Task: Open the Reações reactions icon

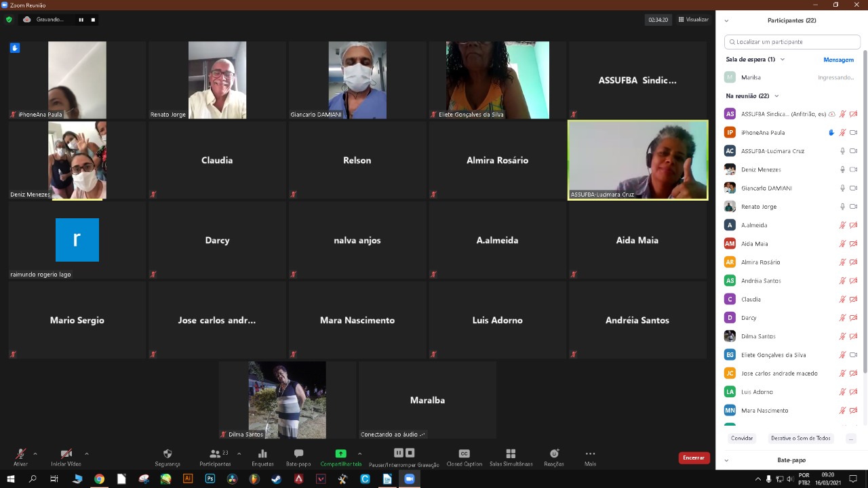Action: point(554,453)
